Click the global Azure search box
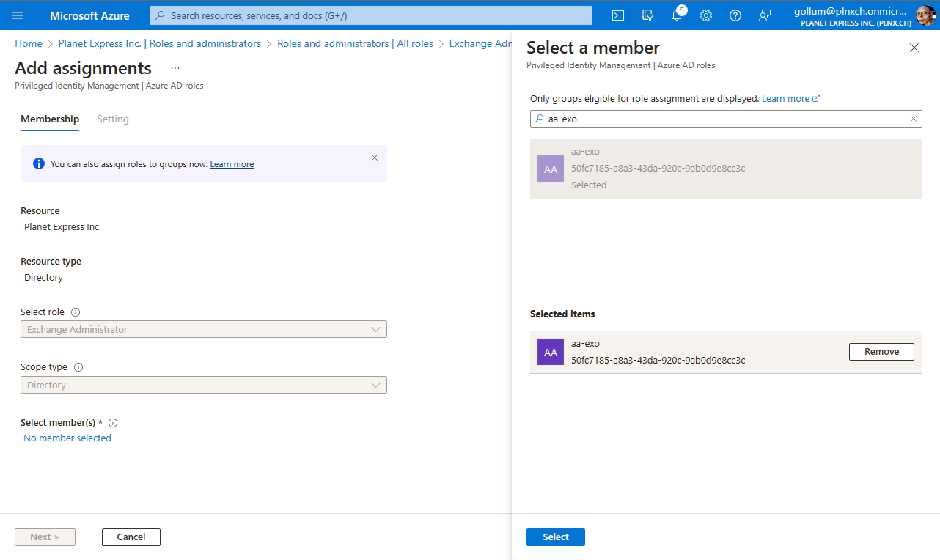The image size is (940, 560). (371, 15)
